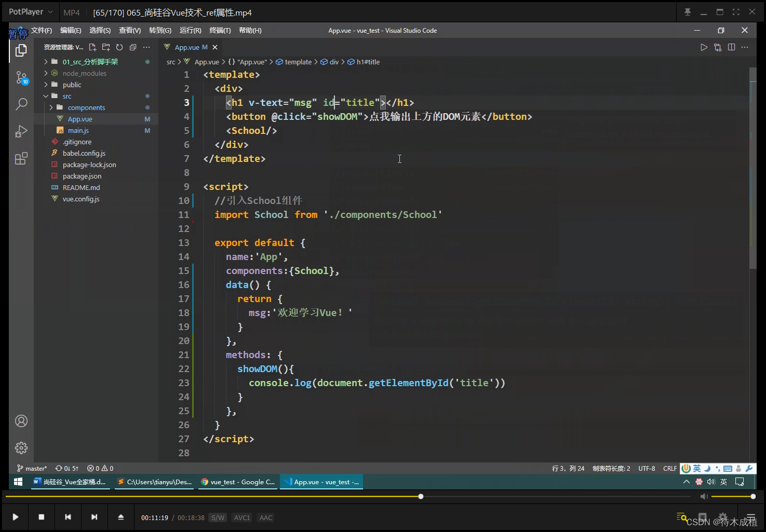Select the App.vue editor tab

click(x=191, y=47)
